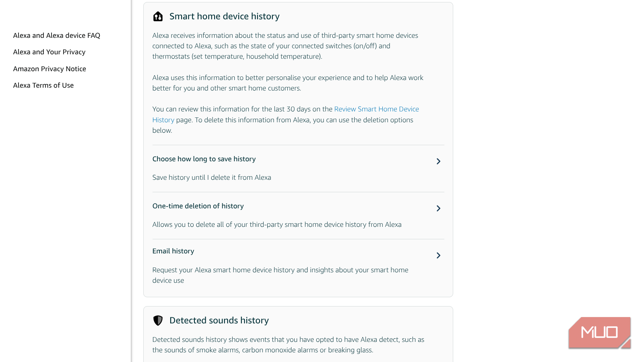Click the shield icon beside Detected sounds history
This screenshot has height=362, width=644.
point(158,321)
